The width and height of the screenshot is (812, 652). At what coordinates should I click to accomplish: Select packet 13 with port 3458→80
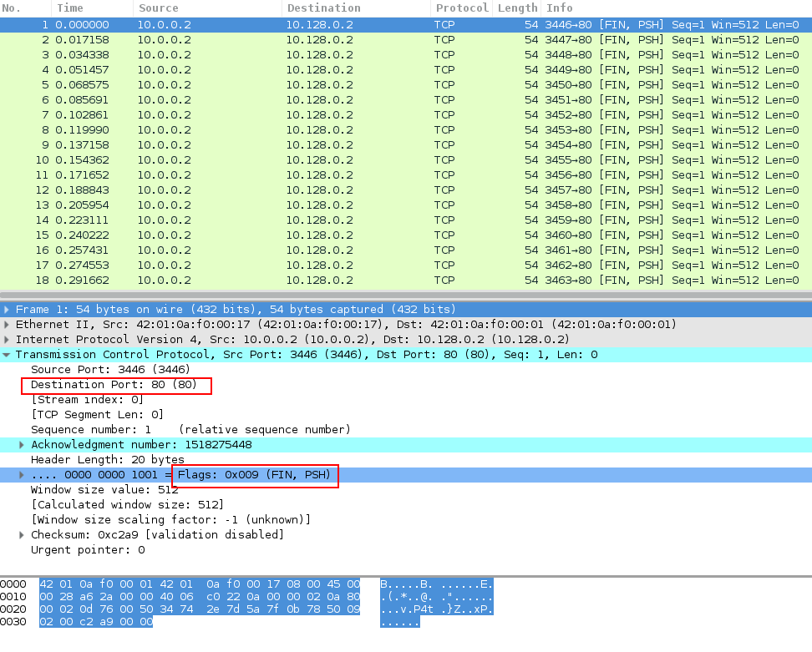[406, 205]
